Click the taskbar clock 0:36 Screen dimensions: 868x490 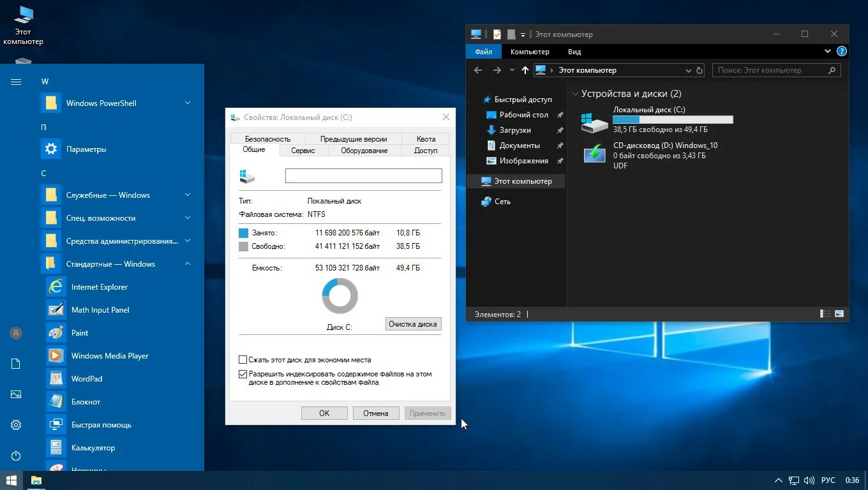[x=852, y=480]
